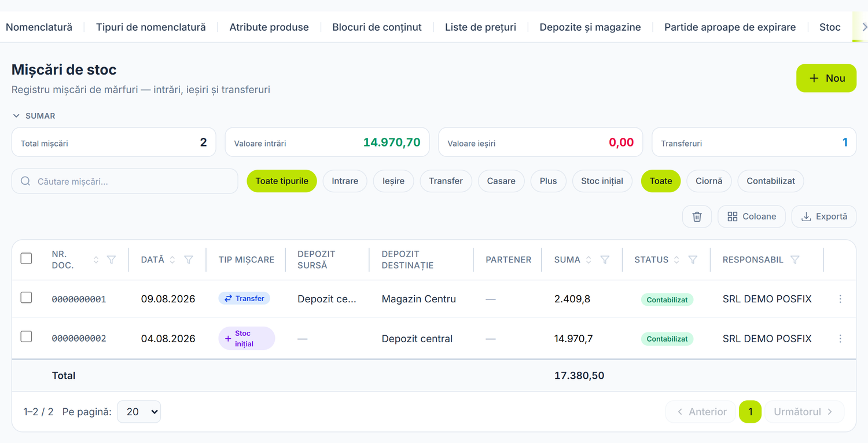Open Depozite și magazine tab
Viewport: 868px width, 443px height.
[590, 27]
